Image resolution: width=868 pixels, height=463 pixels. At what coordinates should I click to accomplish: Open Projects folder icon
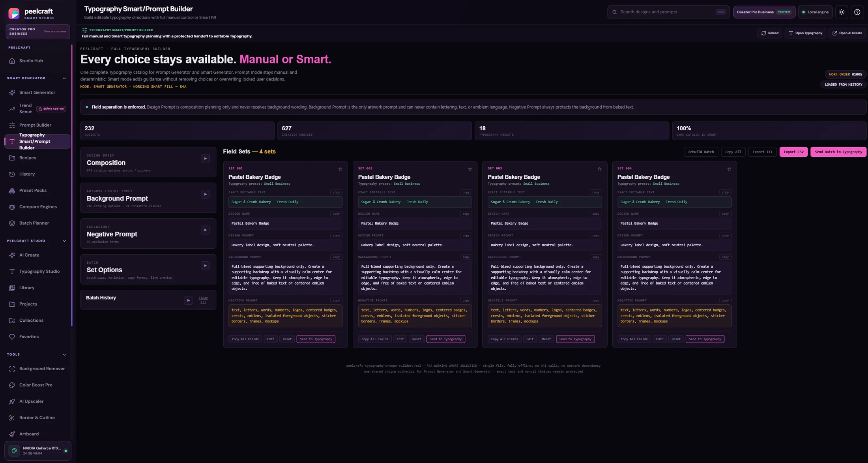pyautogui.click(x=12, y=304)
